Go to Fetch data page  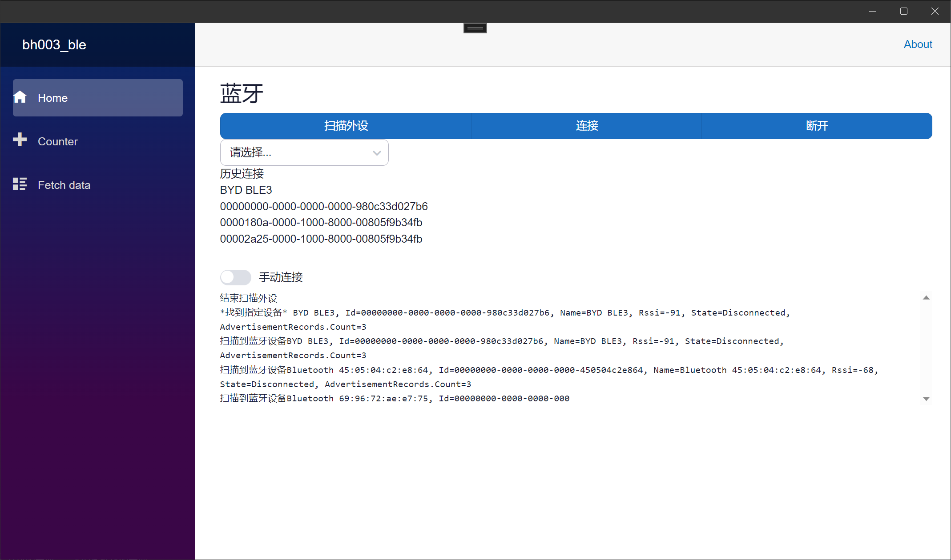pyautogui.click(x=64, y=185)
